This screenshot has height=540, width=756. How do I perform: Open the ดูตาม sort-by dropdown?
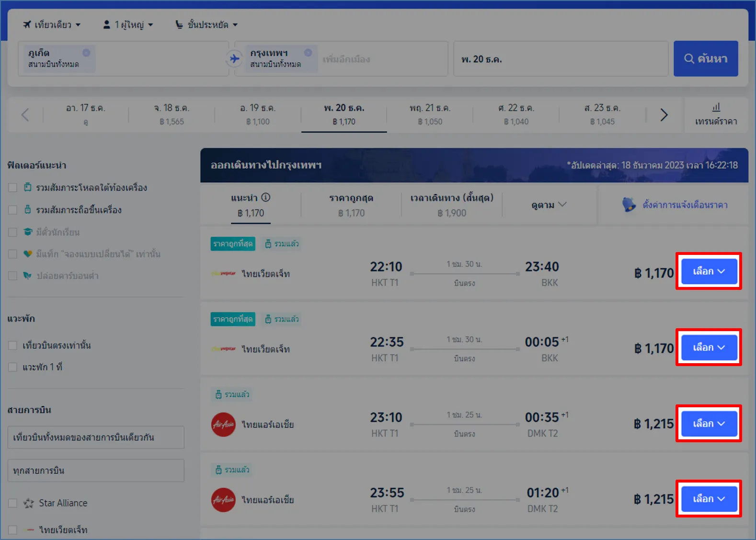549,205
